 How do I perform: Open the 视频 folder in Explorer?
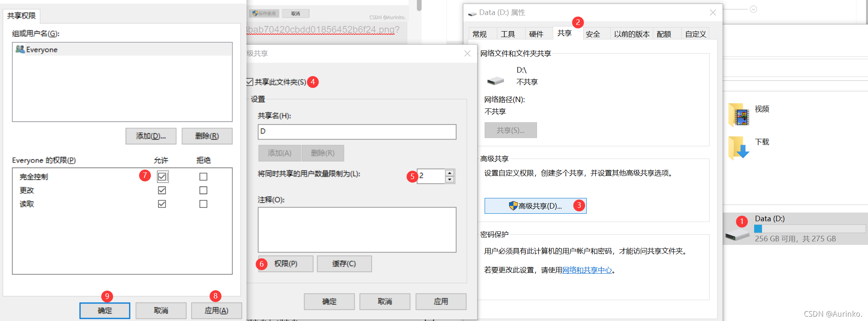click(749, 115)
